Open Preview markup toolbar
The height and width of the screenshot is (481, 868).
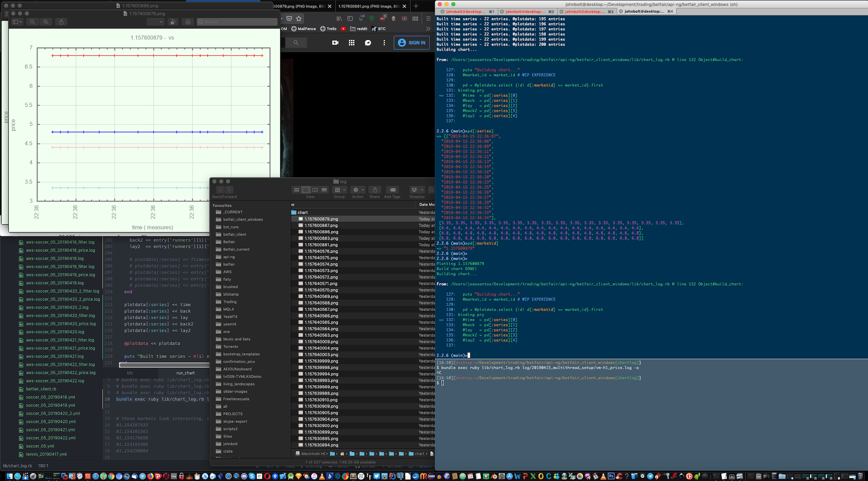(x=188, y=22)
